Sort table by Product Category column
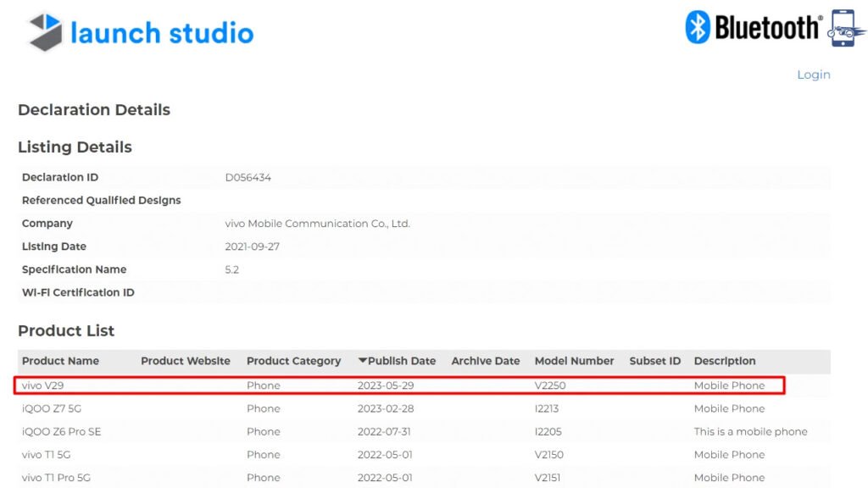The width and height of the screenshot is (868, 488). pyautogui.click(x=293, y=361)
